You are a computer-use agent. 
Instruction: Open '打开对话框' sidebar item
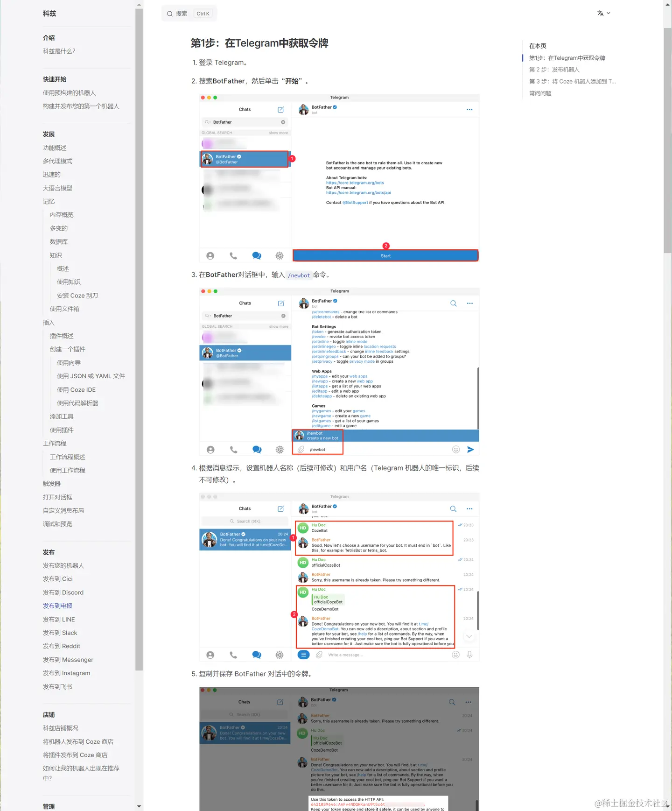pyautogui.click(x=58, y=497)
